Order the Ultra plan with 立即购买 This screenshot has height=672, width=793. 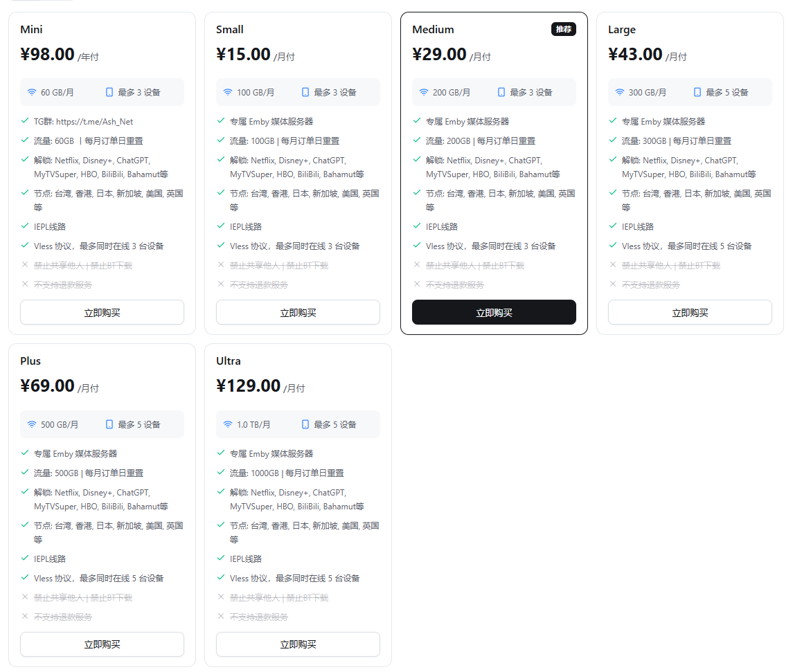(298, 644)
